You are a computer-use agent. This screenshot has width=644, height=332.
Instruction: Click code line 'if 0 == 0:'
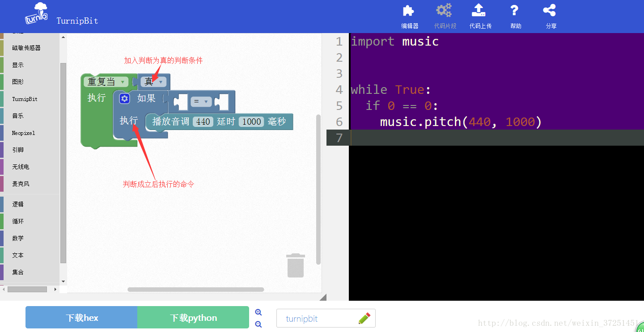(402, 106)
